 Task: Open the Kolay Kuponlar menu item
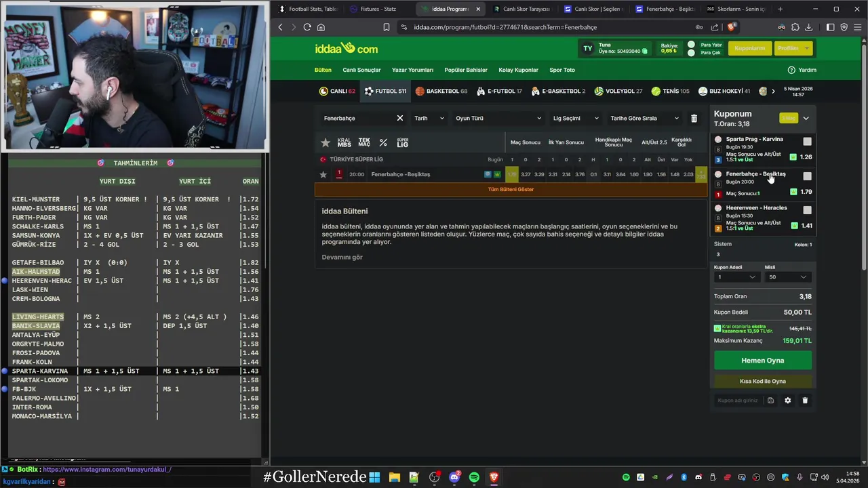pyautogui.click(x=518, y=70)
